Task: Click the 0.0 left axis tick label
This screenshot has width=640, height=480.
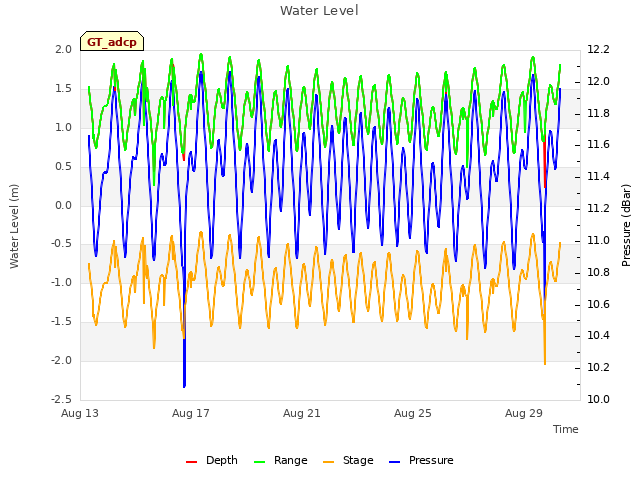Action: [x=64, y=205]
